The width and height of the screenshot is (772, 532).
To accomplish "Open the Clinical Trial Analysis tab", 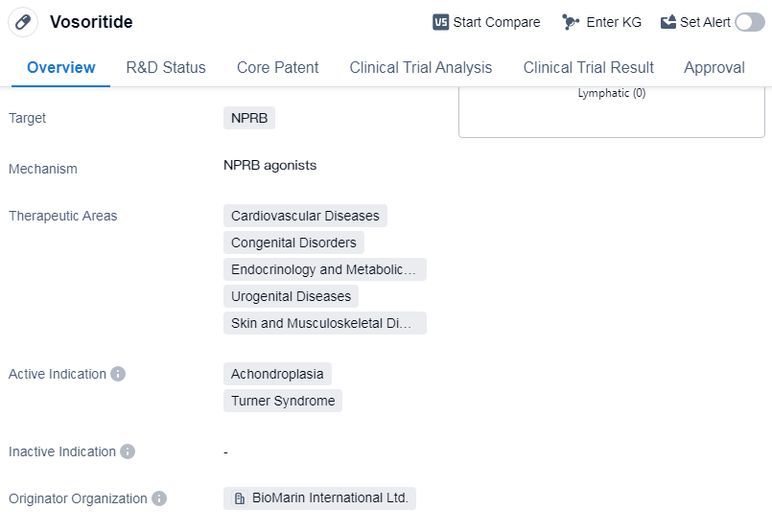I will [421, 67].
